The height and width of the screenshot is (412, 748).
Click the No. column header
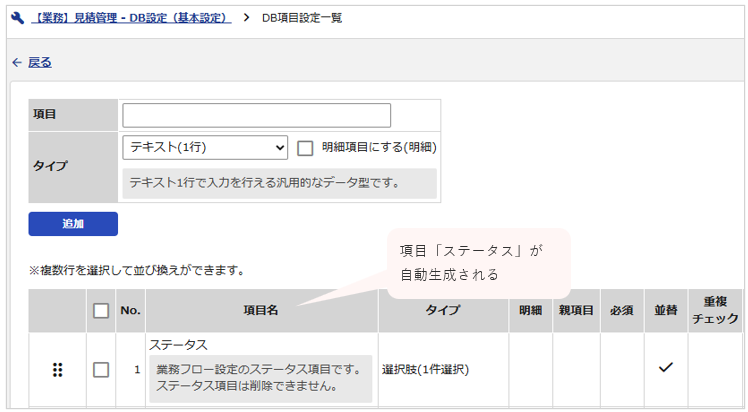coord(130,310)
